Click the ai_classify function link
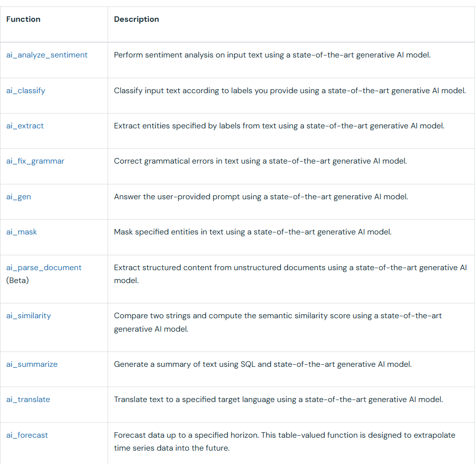The image size is (476, 464). tap(26, 91)
